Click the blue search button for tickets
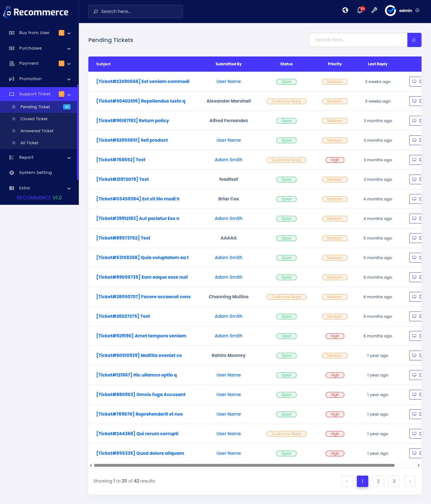This screenshot has width=431, height=504. pyautogui.click(x=414, y=40)
